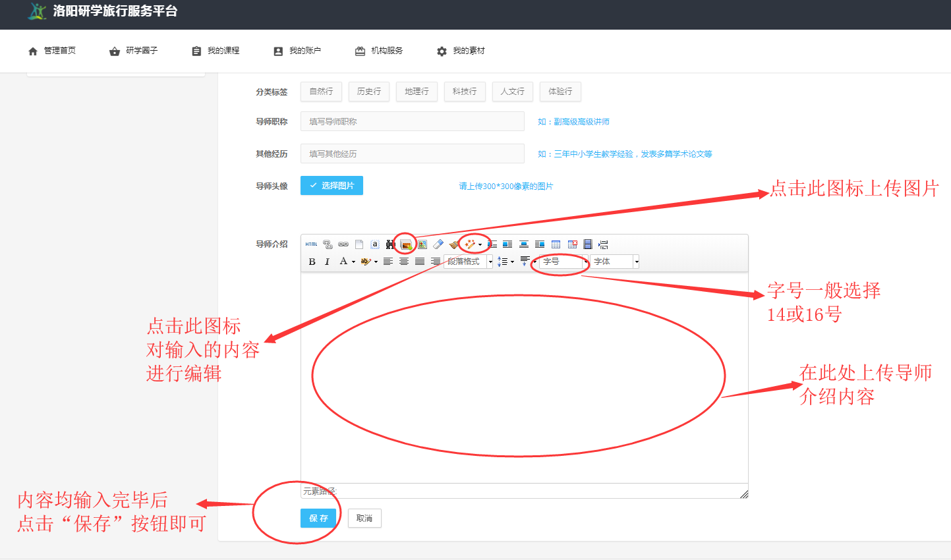
Task: Expand font color dropdown arrow beside A
Action: (x=353, y=262)
